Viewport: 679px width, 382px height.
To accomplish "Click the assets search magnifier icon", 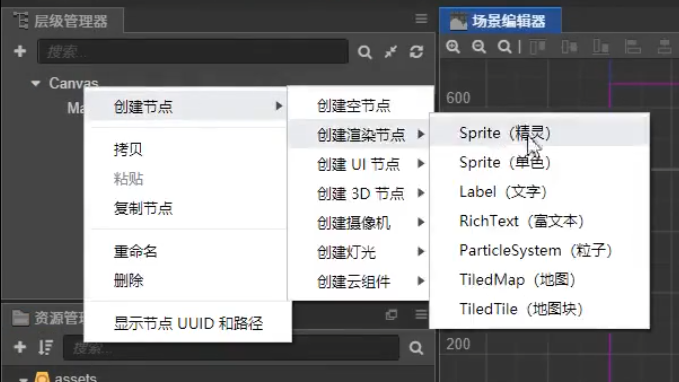I will point(416,348).
